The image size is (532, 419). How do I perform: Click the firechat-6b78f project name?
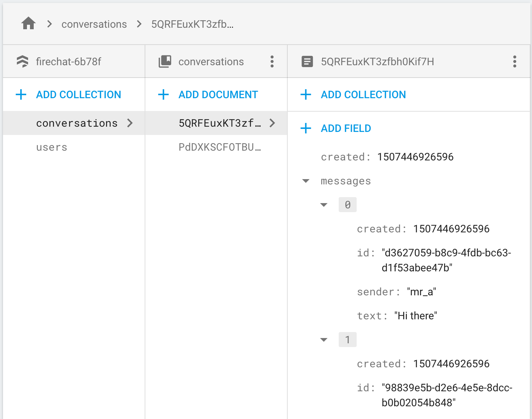click(69, 61)
